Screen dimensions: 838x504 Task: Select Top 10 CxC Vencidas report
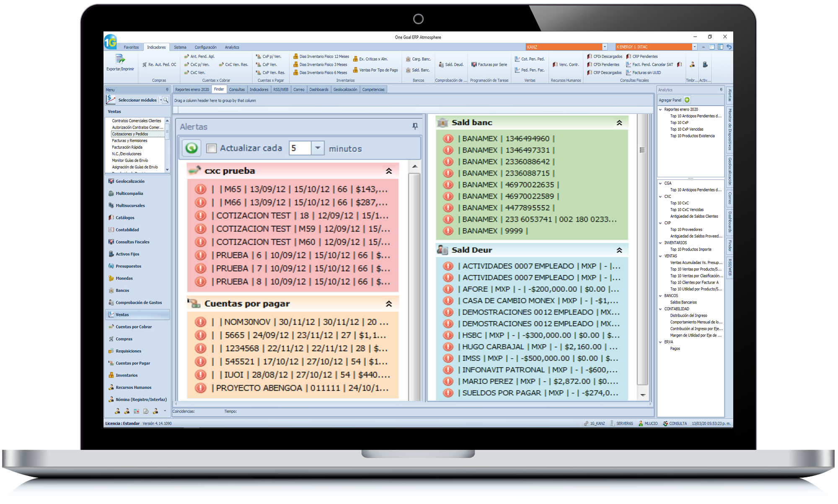pos(687,210)
